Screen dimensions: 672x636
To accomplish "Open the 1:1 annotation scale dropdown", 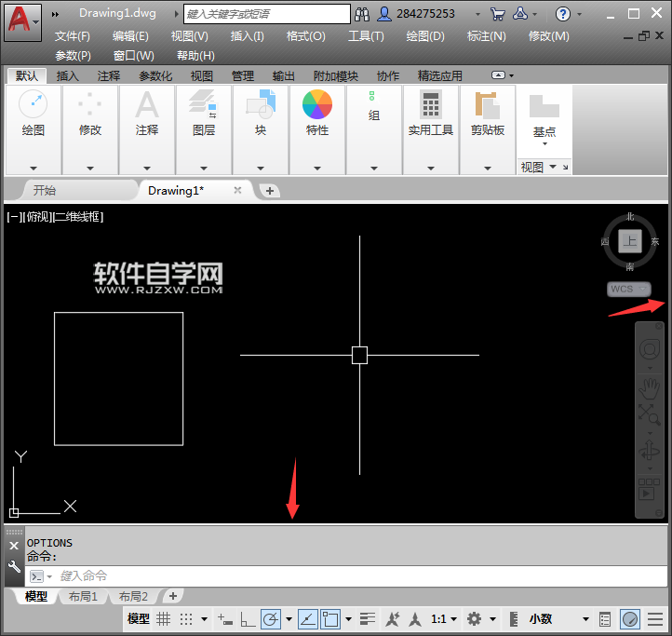I will coord(444,619).
